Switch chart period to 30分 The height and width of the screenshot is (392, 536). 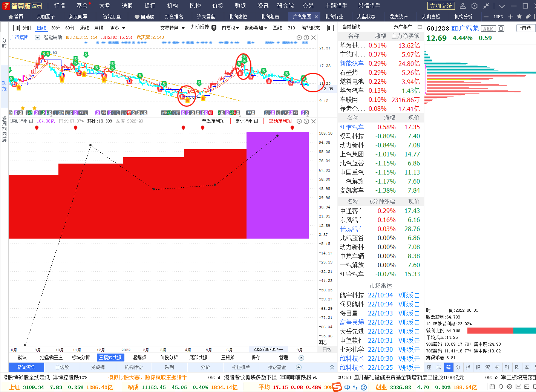55,28
